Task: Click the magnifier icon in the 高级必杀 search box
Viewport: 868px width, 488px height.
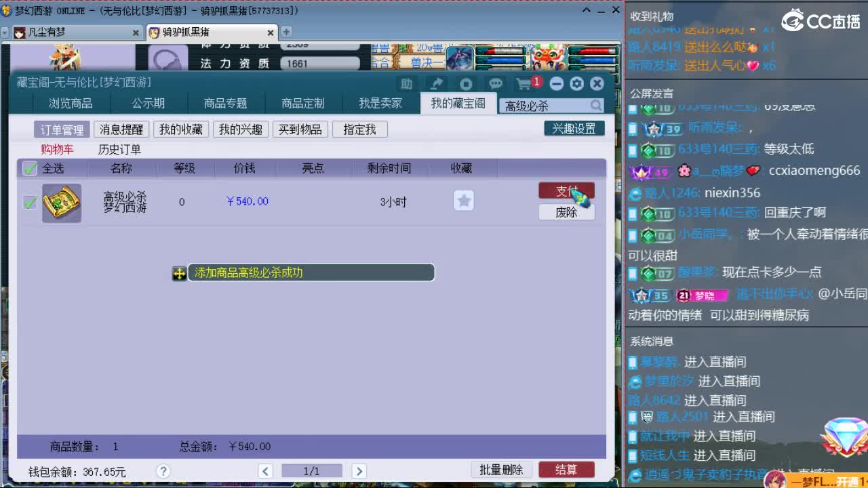Action: point(596,106)
